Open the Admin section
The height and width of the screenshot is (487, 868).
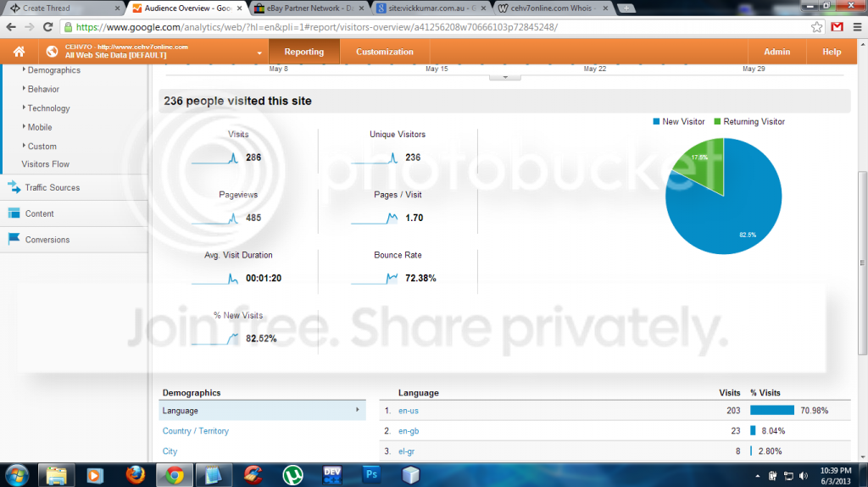pos(776,52)
